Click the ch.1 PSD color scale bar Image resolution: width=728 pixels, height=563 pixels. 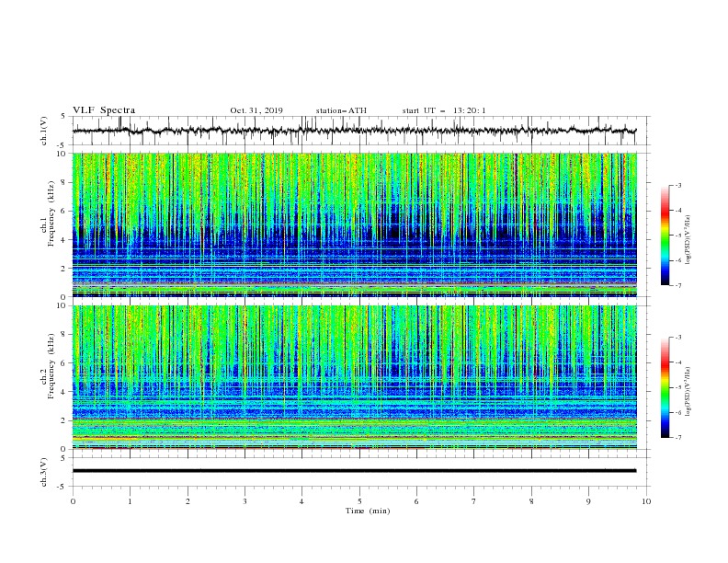coord(665,236)
